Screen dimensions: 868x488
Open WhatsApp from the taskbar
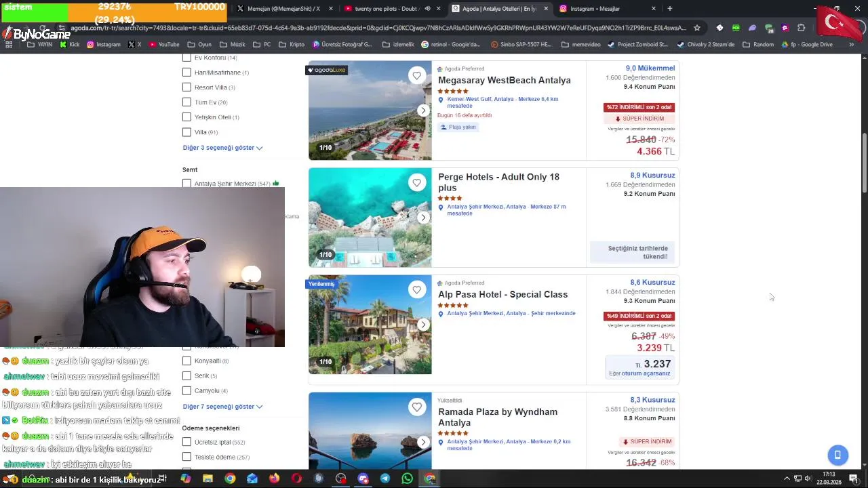coord(407,479)
